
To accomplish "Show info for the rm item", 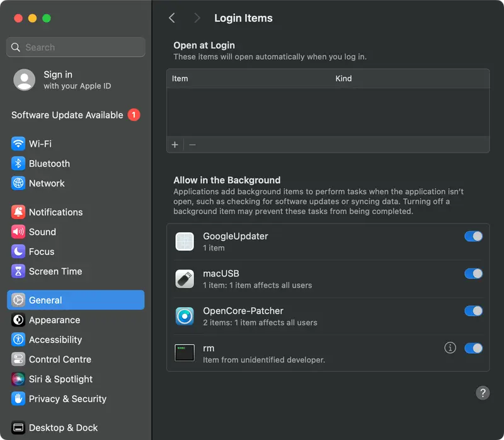I will (450, 347).
